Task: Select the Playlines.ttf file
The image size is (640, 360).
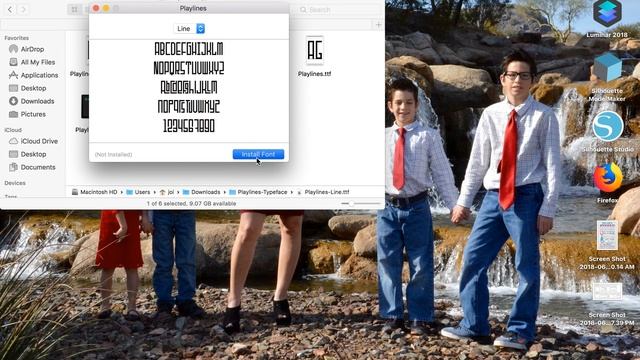Action: coord(314,56)
